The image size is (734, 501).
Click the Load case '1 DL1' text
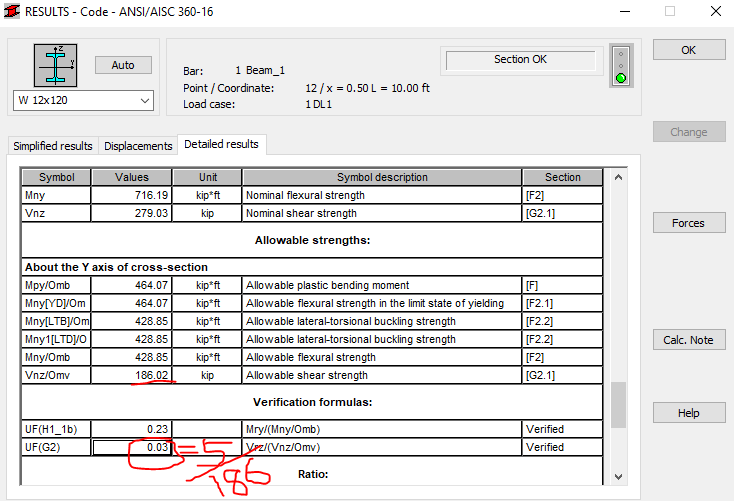(318, 104)
